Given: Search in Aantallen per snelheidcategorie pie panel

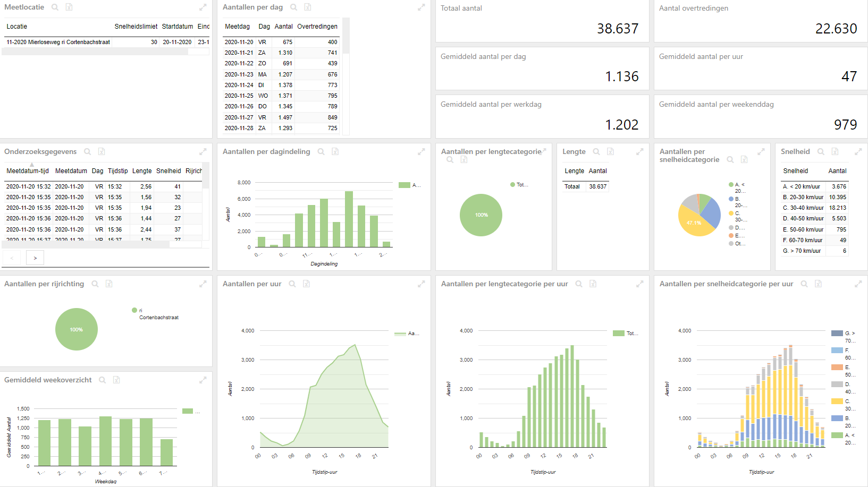Looking at the screenshot, I should (x=730, y=160).
